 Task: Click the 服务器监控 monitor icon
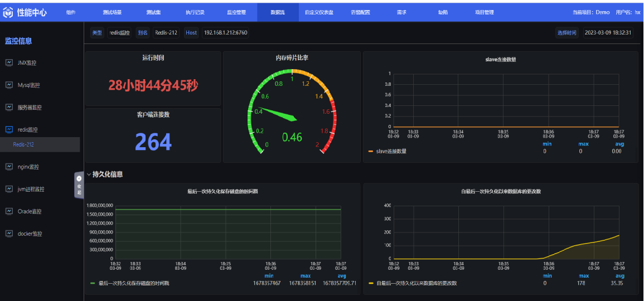pos(9,107)
